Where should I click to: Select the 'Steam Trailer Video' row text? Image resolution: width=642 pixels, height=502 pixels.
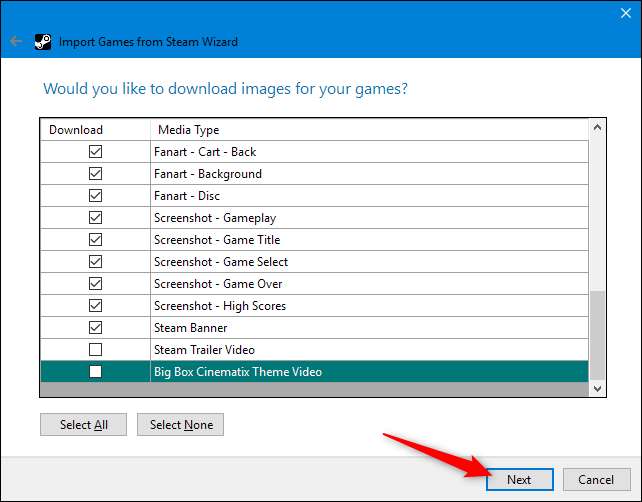(x=204, y=350)
